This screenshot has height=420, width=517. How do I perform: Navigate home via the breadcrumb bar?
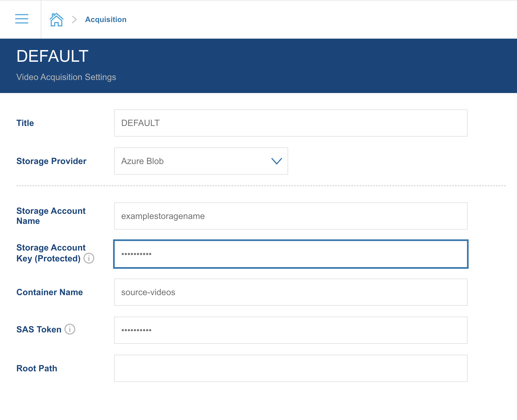point(56,19)
